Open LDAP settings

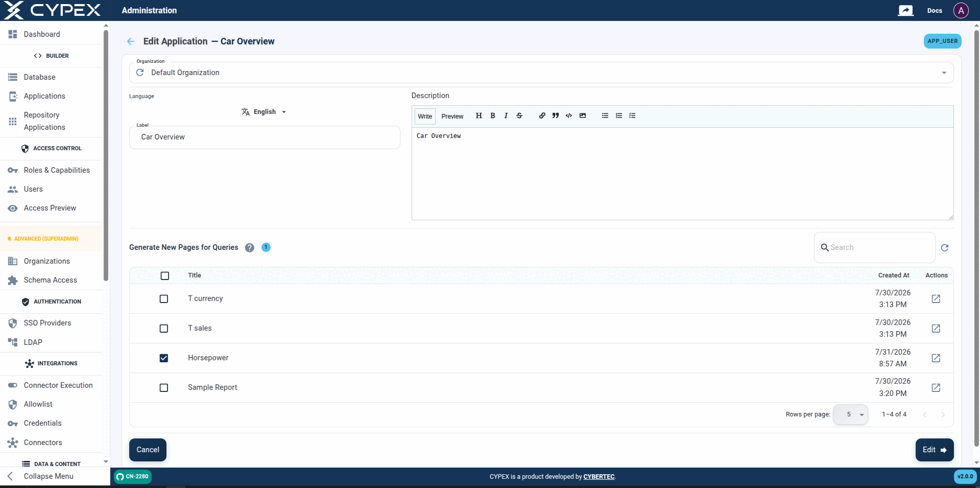coord(51,342)
